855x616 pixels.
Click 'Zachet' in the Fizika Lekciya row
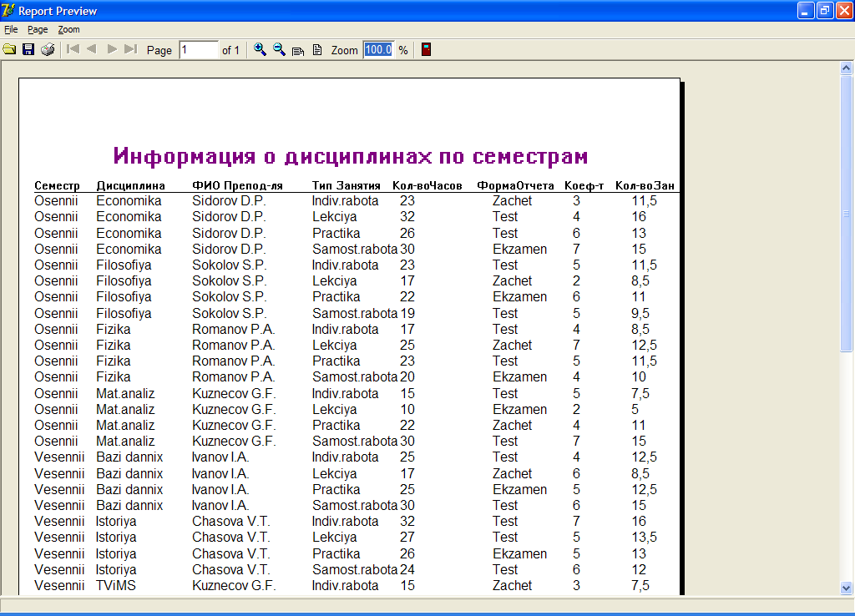click(512, 345)
